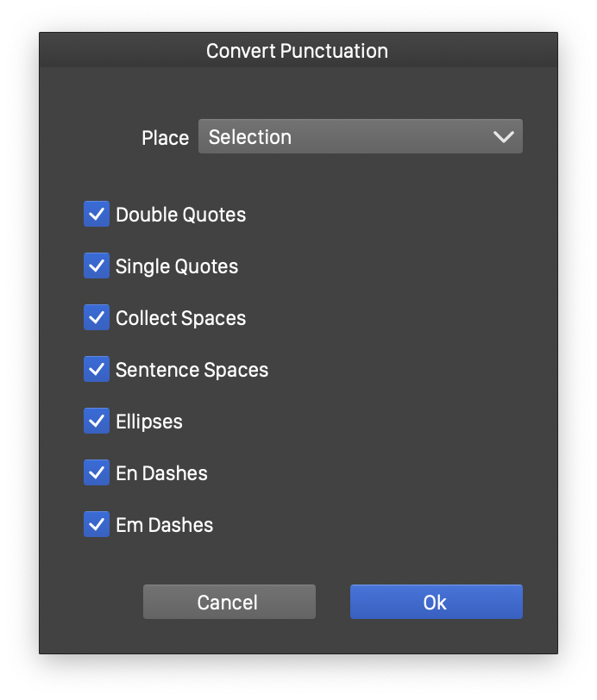The image size is (597, 700).
Task: Click the Sentence Spaces label text
Action: coord(192,370)
